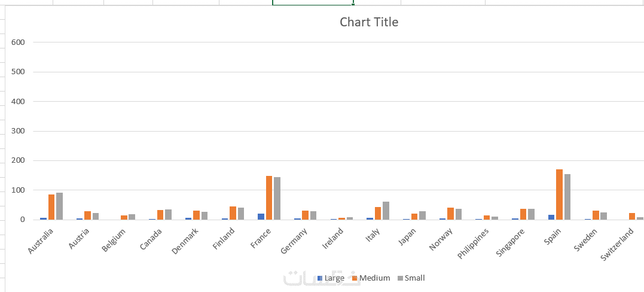Select Spain's blue Large bar
The width and height of the screenshot is (644, 292).
tap(551, 217)
